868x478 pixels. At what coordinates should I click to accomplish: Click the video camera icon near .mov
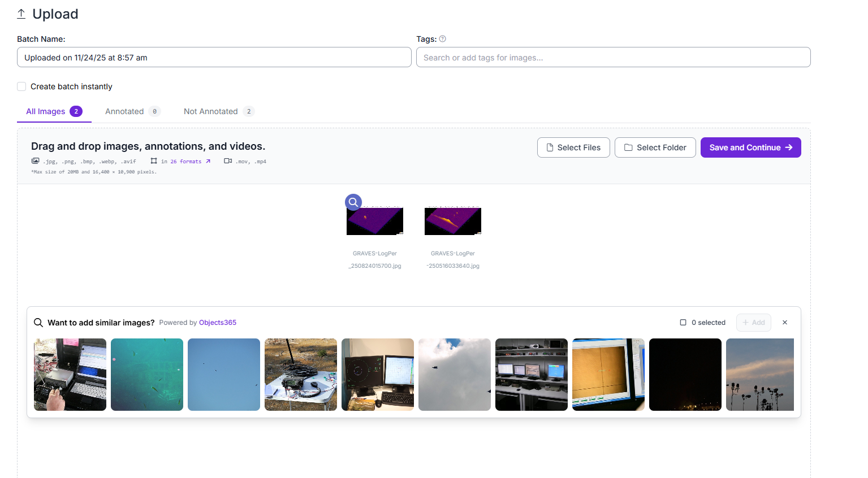coord(228,161)
